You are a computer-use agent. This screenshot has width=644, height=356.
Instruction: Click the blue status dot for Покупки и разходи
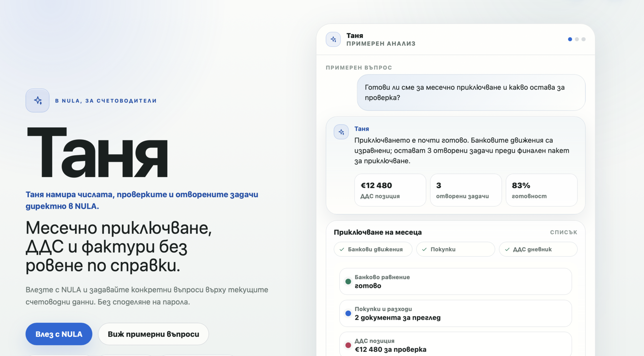click(x=348, y=313)
